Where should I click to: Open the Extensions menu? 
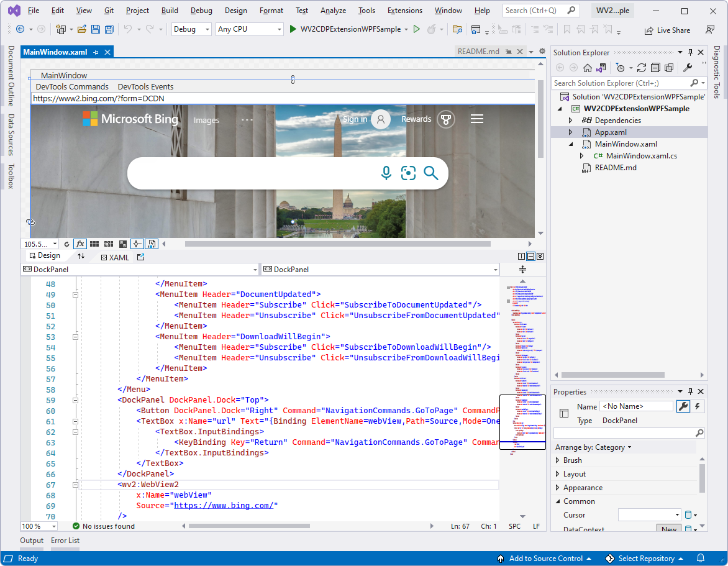pyautogui.click(x=404, y=10)
